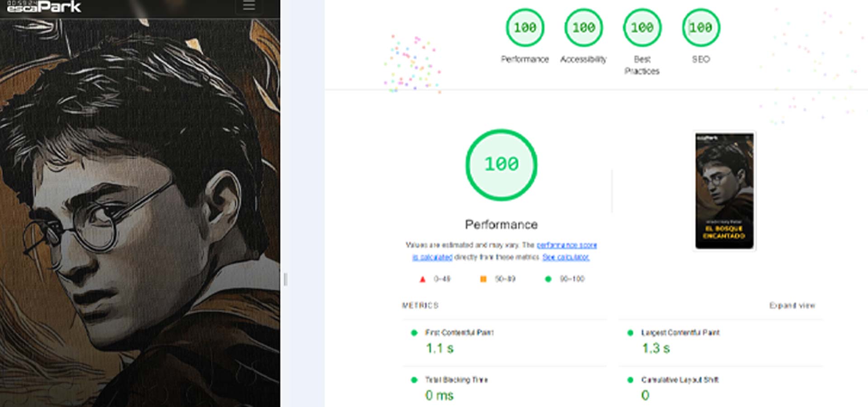Open the See calculator link
This screenshot has width=868, height=407.
click(x=566, y=257)
